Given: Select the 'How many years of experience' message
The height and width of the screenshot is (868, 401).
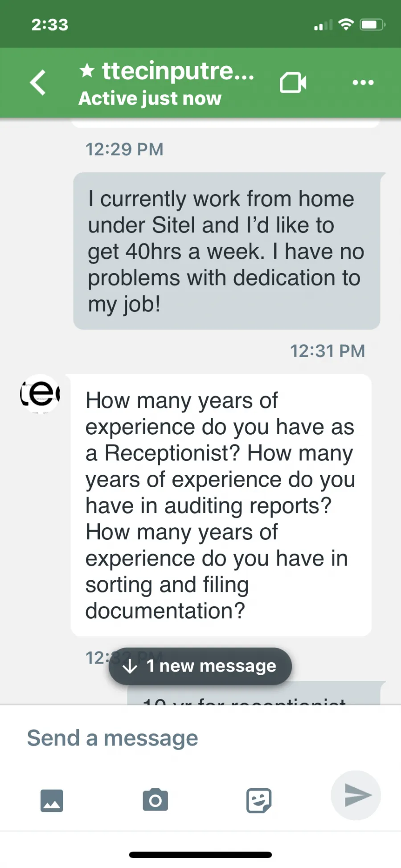Looking at the screenshot, I should 221,505.
